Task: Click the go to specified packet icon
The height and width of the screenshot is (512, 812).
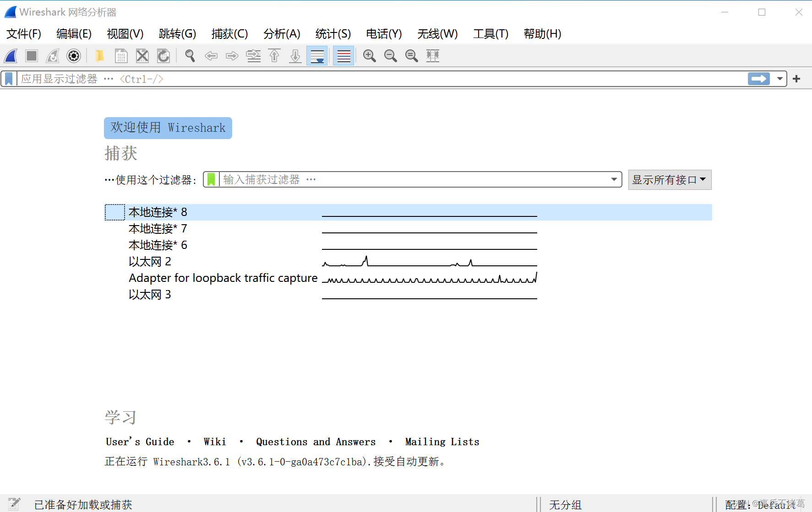Action: click(253, 56)
